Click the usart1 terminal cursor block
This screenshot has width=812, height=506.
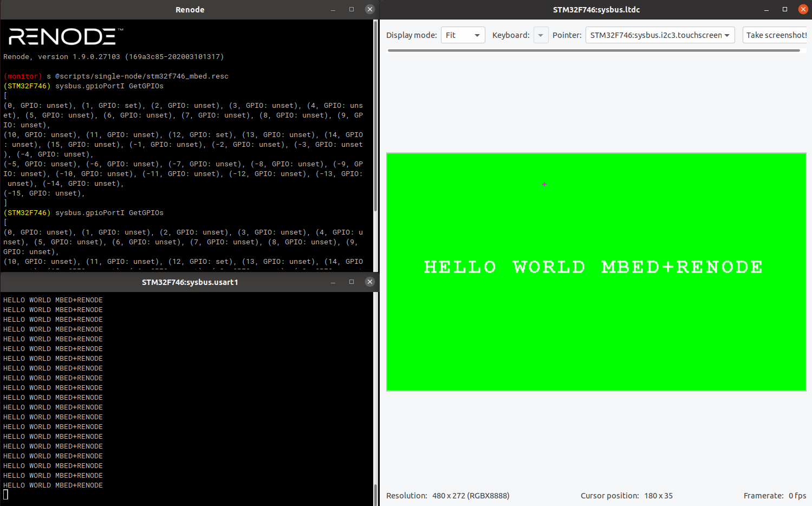tap(6, 495)
